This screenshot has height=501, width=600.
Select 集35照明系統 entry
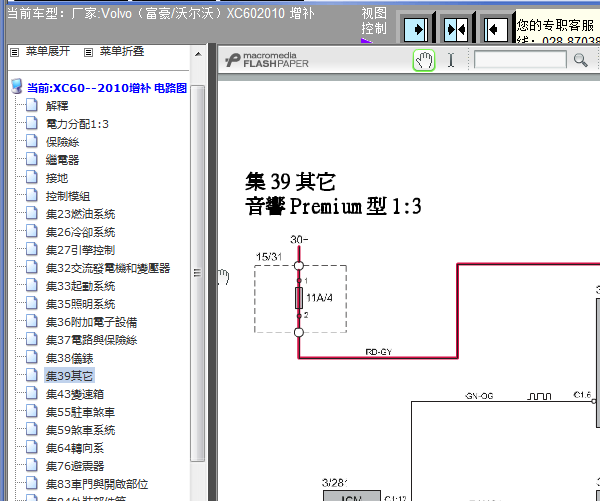click(80, 304)
